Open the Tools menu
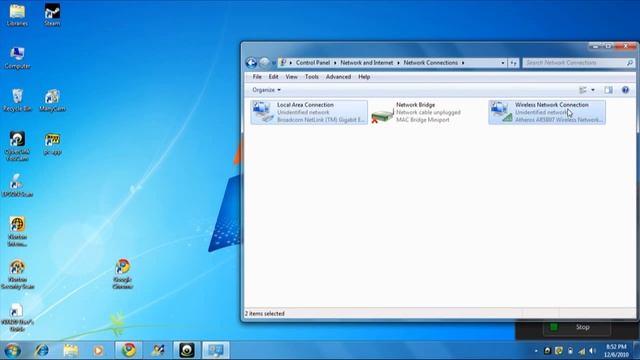The width and height of the screenshot is (640, 360). pos(312,77)
